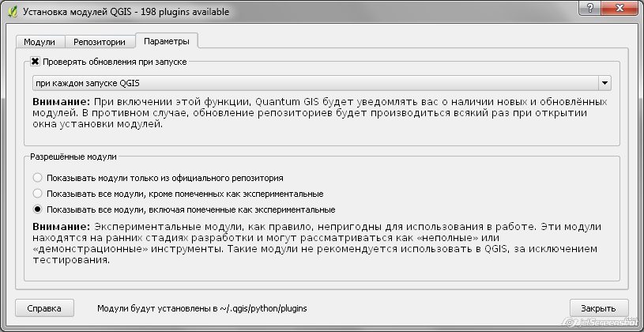Switch to the Модули tab

click(x=40, y=42)
